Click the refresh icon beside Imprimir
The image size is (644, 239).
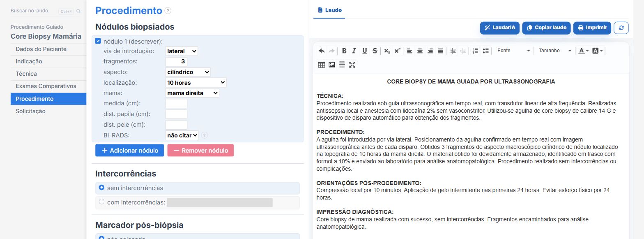pyautogui.click(x=621, y=28)
